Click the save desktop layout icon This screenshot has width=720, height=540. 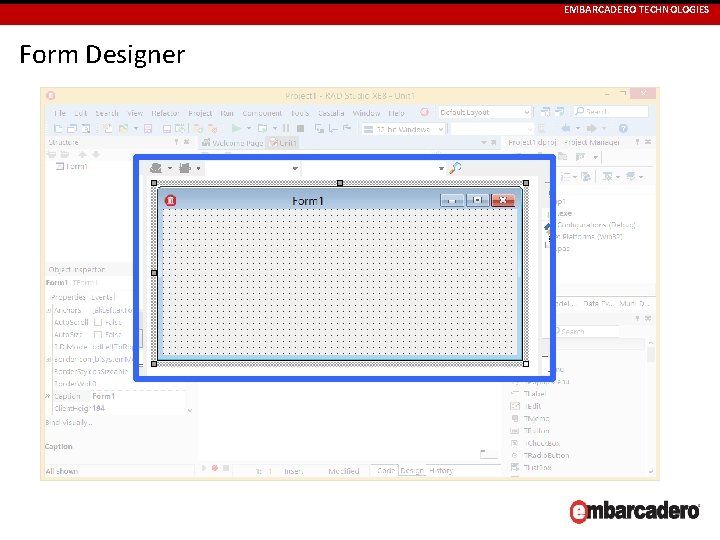coord(546,112)
